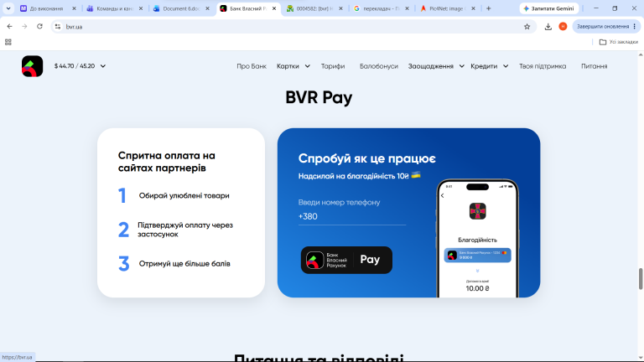Click heading Спробуй як це працює
The height and width of the screenshot is (362, 644).
pos(366,158)
